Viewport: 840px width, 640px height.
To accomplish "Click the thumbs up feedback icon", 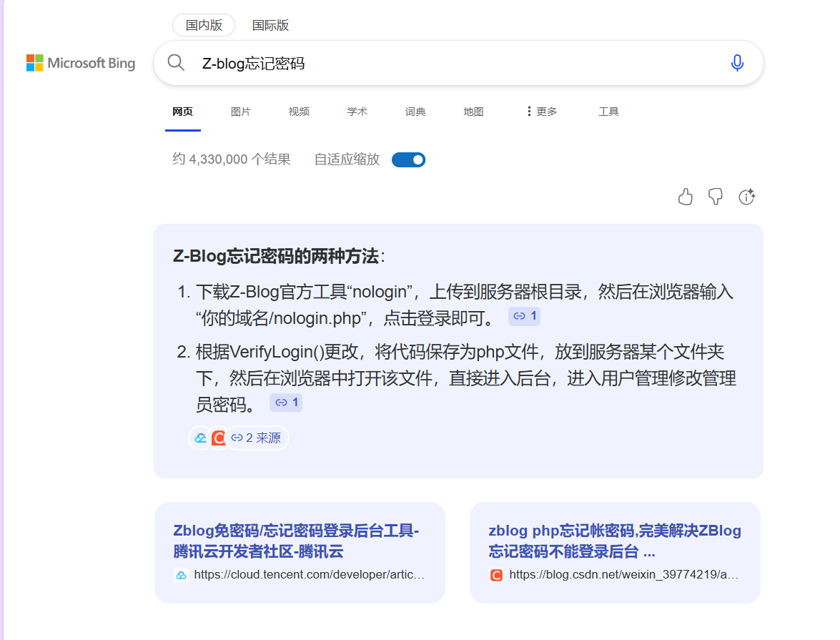I will point(685,197).
